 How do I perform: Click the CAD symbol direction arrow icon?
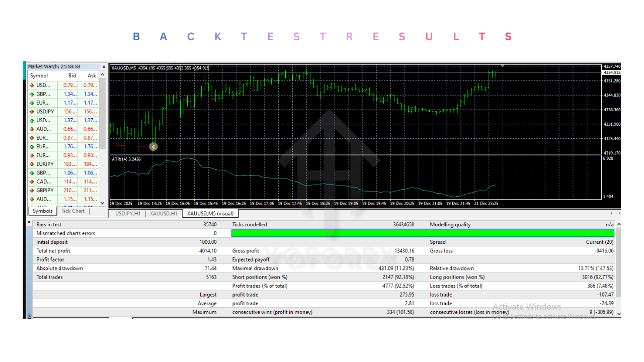pyautogui.click(x=32, y=182)
